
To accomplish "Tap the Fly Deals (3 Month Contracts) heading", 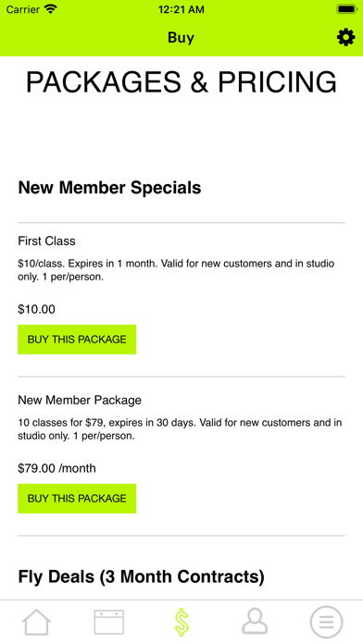I will (141, 577).
